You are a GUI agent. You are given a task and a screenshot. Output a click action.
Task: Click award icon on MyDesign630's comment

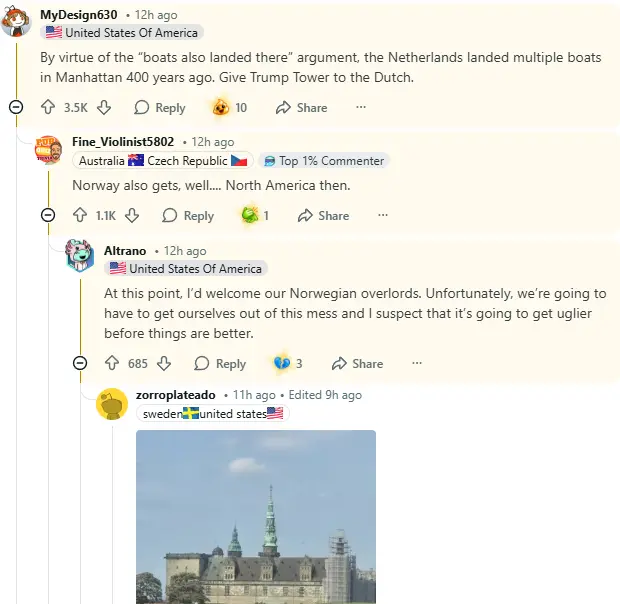[221, 108]
